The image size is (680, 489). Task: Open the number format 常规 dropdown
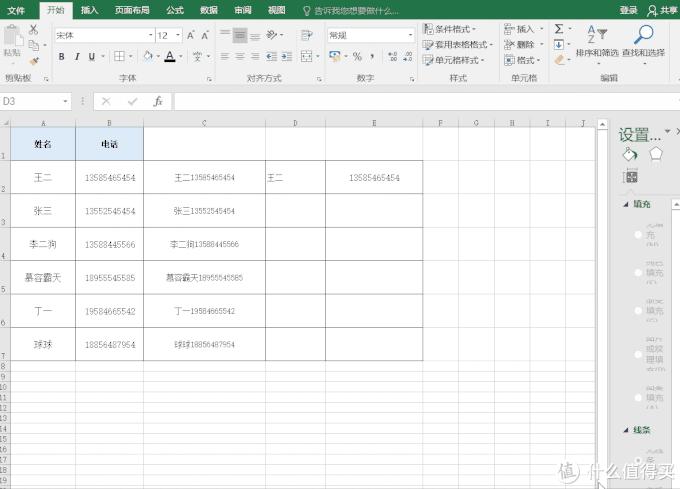click(410, 36)
